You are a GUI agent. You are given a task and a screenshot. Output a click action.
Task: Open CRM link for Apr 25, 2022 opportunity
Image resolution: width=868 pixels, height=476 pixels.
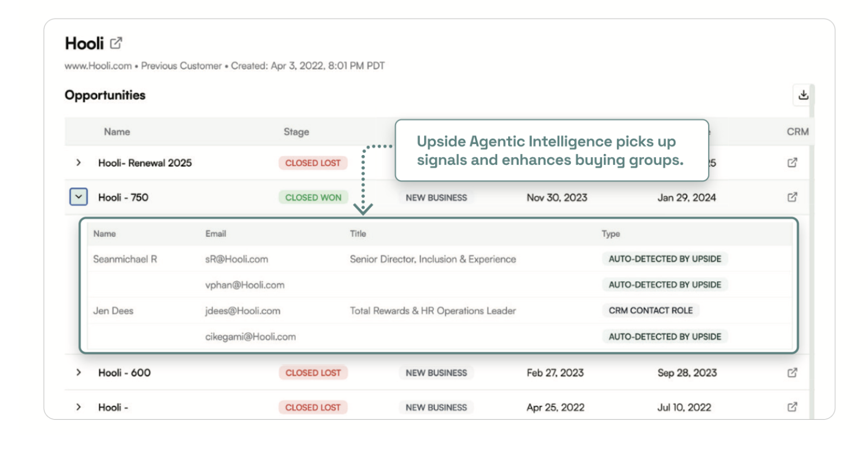click(792, 407)
